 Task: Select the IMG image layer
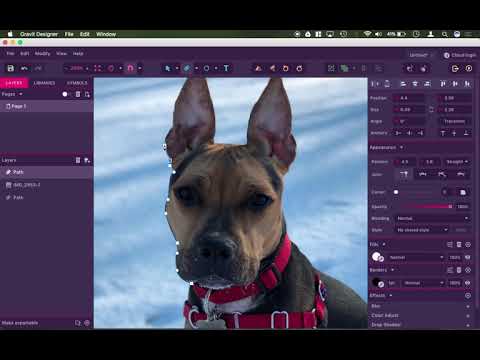tap(46, 185)
